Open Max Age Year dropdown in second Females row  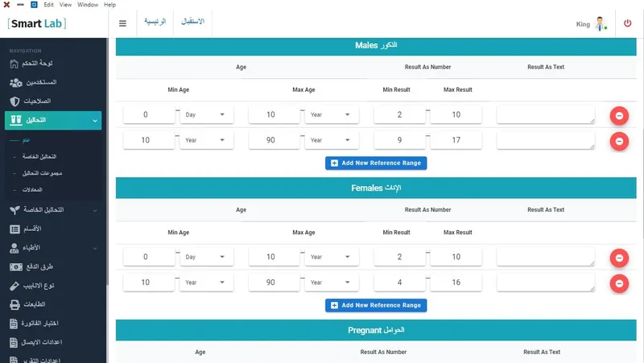pos(332,283)
